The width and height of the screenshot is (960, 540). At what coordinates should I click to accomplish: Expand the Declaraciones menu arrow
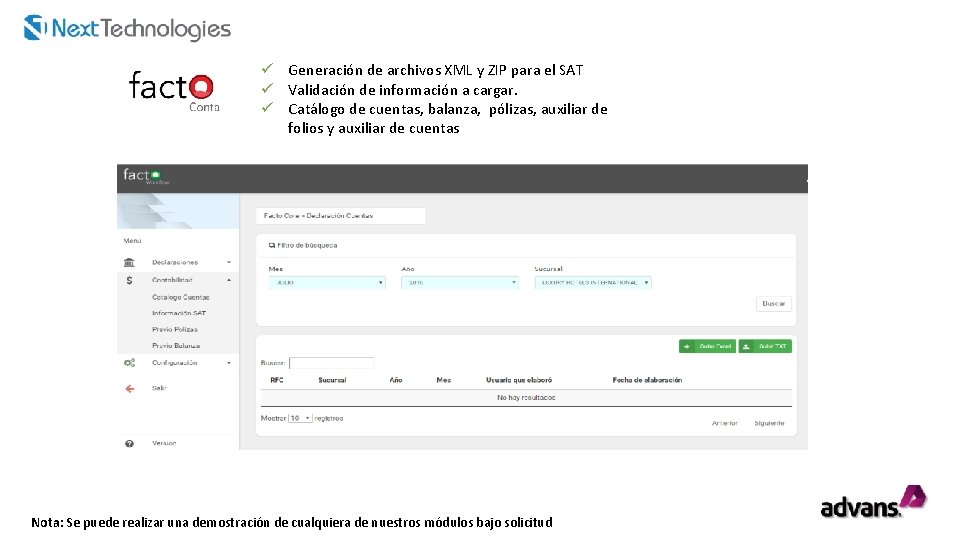(229, 262)
